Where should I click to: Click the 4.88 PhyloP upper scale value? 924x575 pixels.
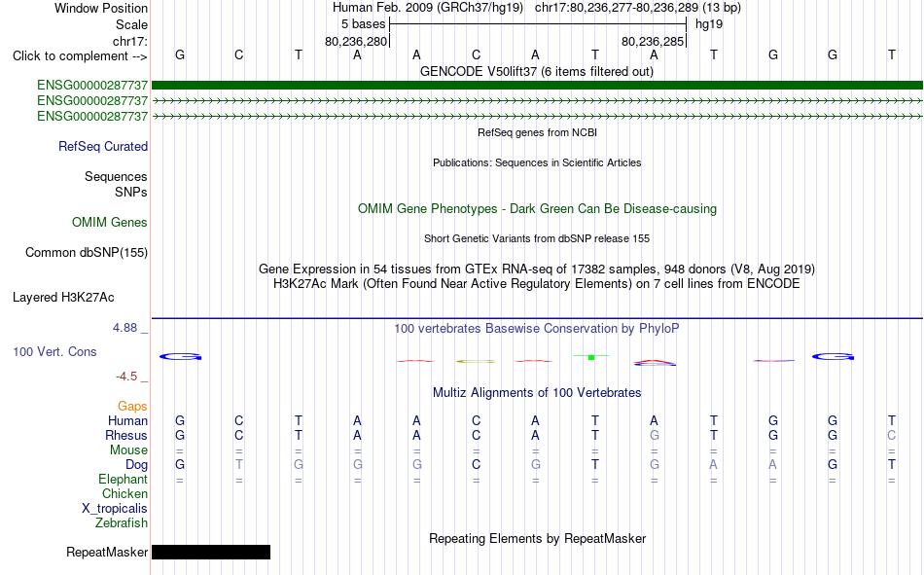point(124,328)
